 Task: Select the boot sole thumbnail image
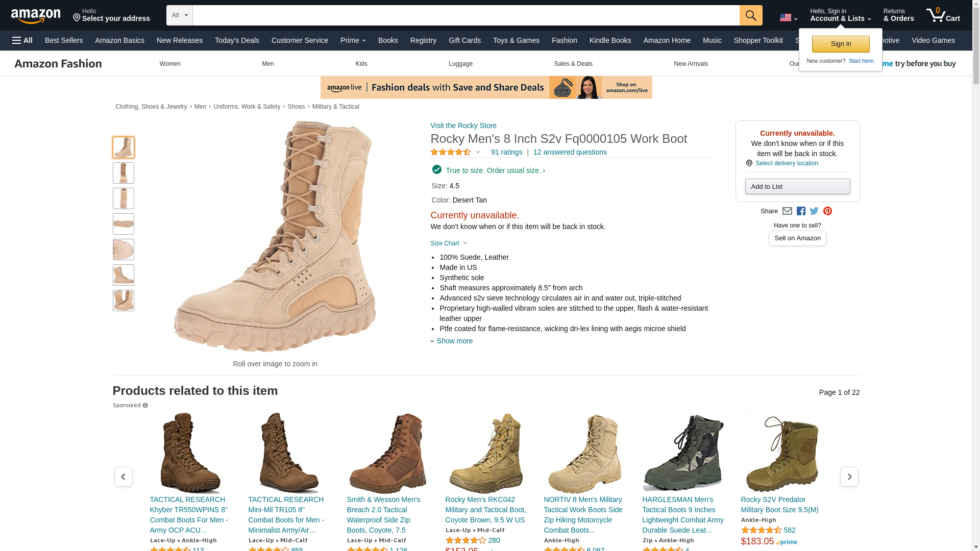click(124, 224)
